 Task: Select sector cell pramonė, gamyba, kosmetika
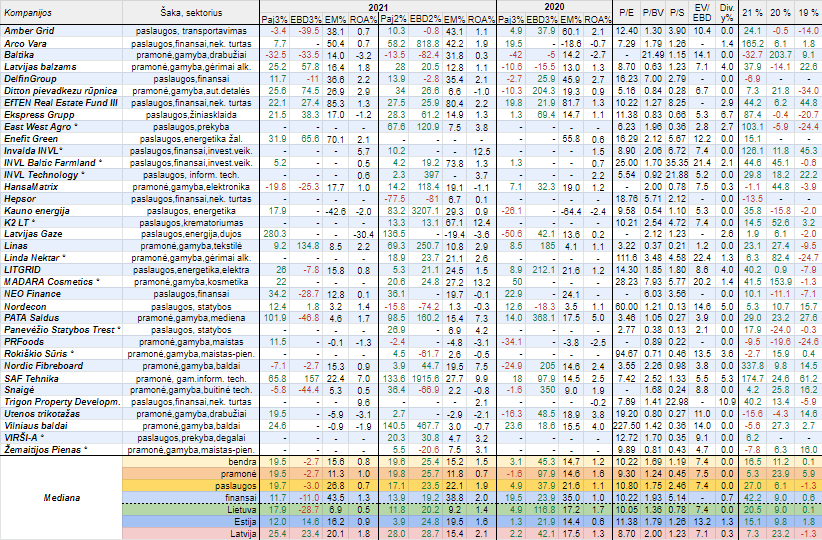(191, 282)
